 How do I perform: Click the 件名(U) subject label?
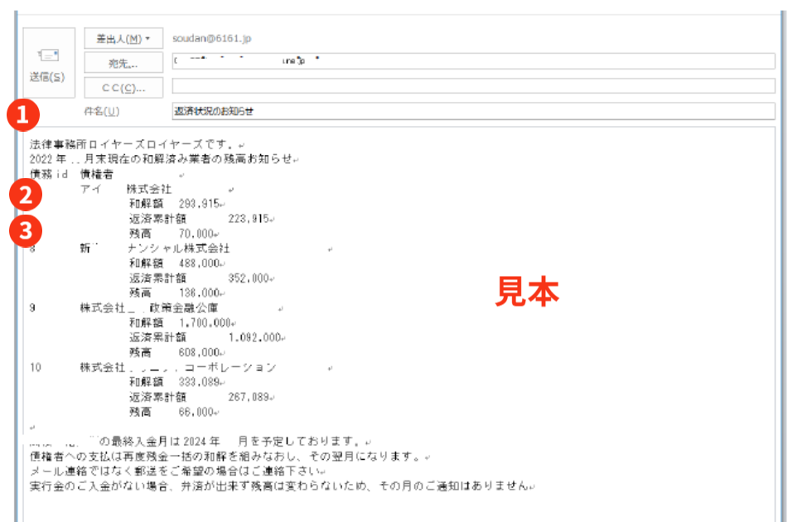click(x=101, y=111)
